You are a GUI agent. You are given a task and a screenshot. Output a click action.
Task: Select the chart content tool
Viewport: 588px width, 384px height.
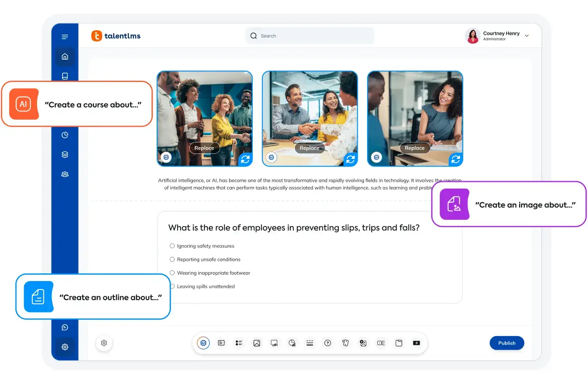click(292, 343)
